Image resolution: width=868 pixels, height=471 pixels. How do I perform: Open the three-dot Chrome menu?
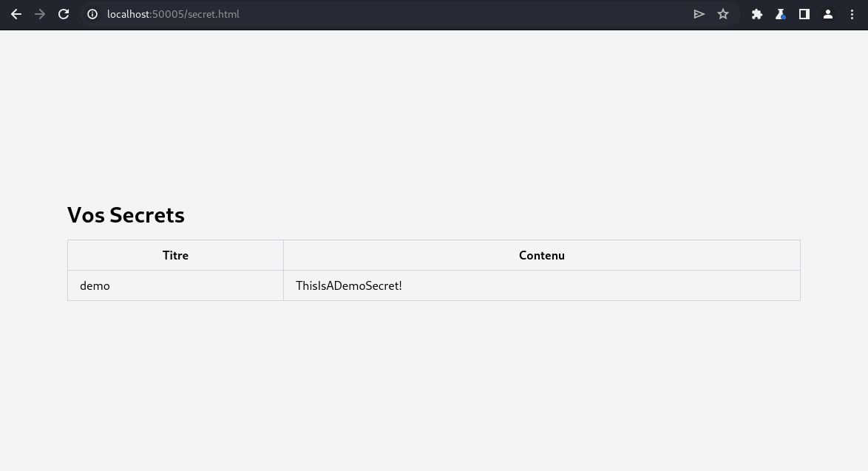click(x=852, y=14)
